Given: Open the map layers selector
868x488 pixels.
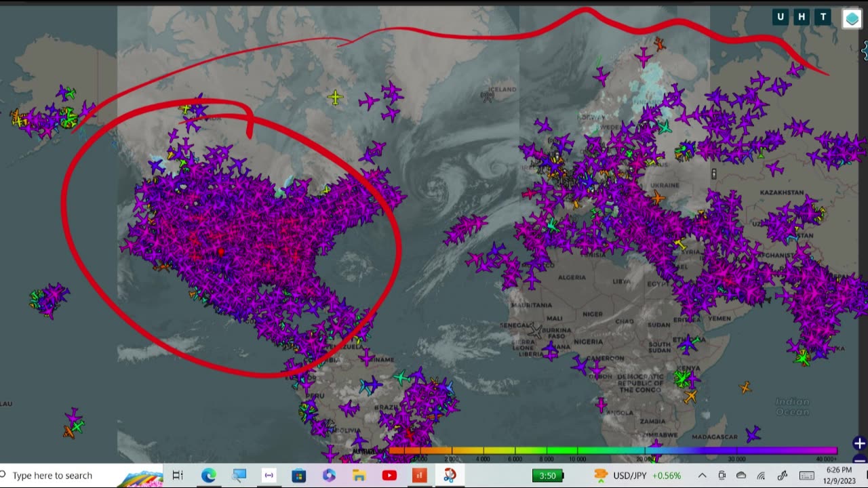Looking at the screenshot, I should coord(852,18).
